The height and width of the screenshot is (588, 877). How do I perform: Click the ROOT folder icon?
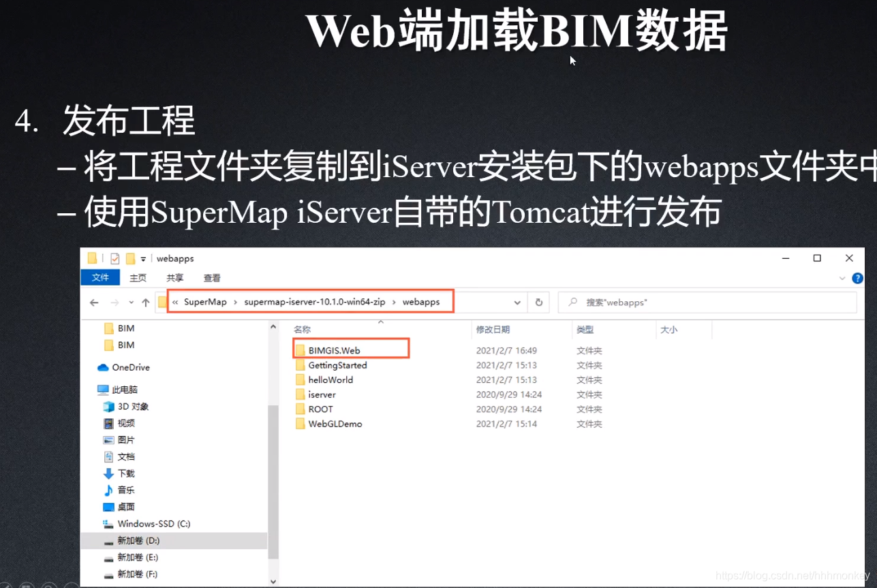pyautogui.click(x=300, y=409)
